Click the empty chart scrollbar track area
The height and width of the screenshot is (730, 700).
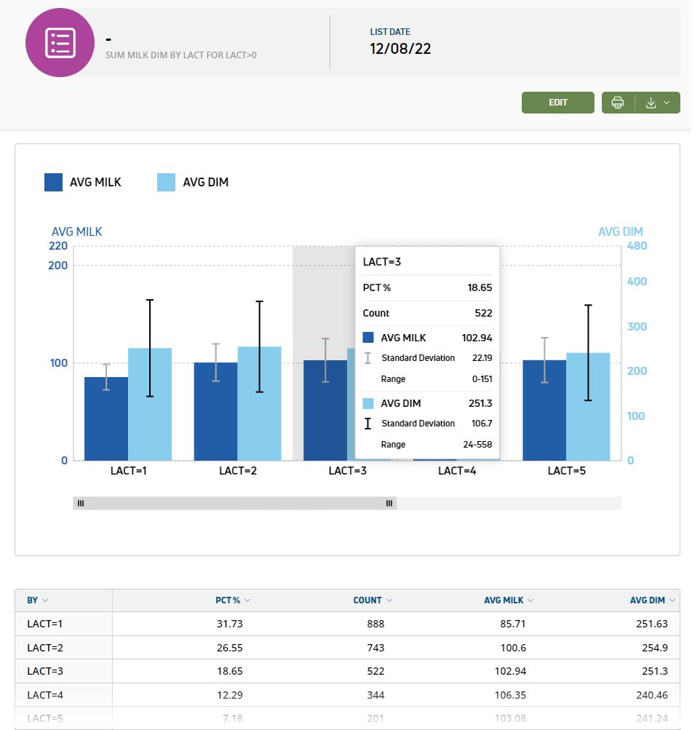point(509,503)
